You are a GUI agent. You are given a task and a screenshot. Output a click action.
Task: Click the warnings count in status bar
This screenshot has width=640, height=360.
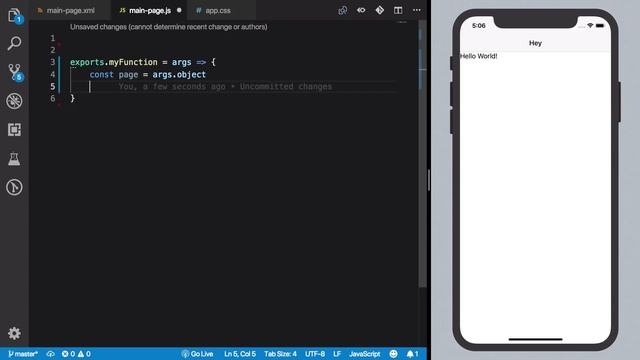coord(84,354)
